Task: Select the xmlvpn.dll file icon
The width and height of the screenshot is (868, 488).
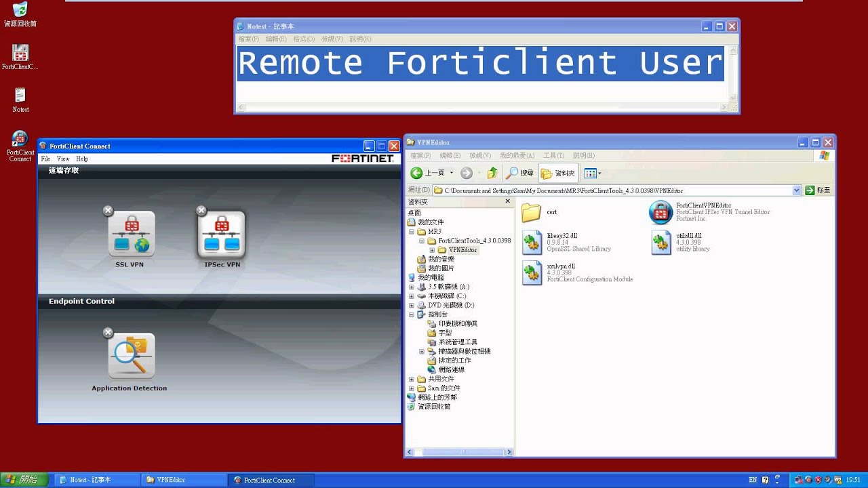Action: tap(532, 273)
